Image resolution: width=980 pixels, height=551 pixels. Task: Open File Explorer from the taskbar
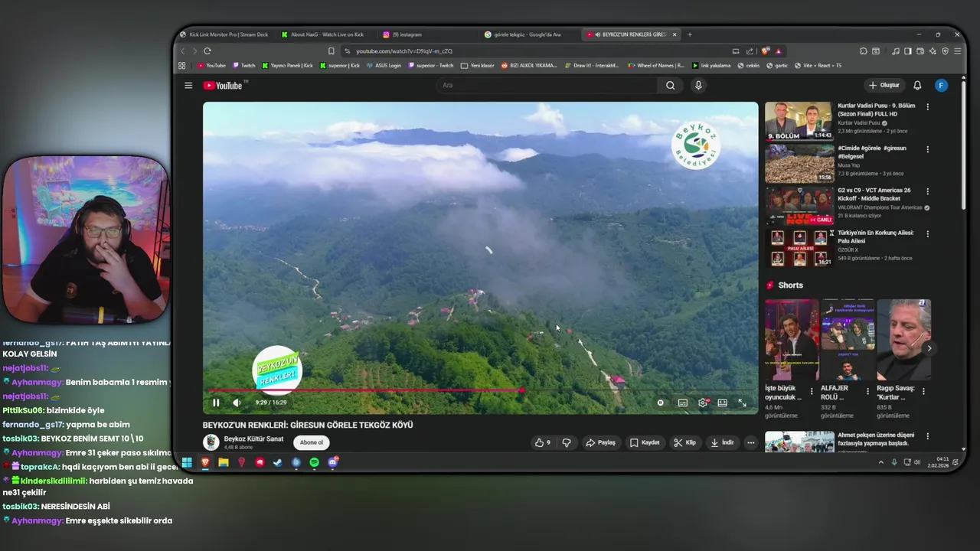pos(224,462)
